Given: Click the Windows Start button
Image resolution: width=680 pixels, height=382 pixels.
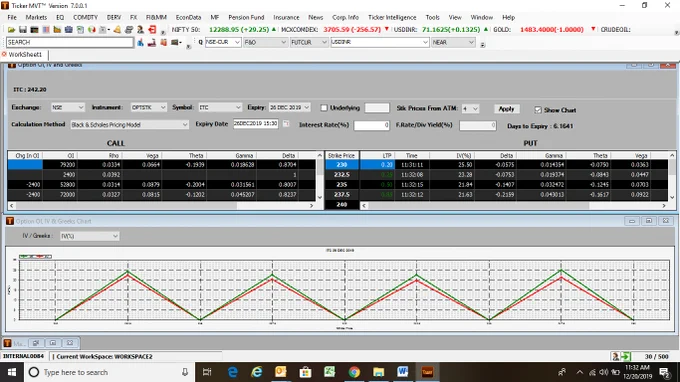Looking at the screenshot, I should [12, 372].
